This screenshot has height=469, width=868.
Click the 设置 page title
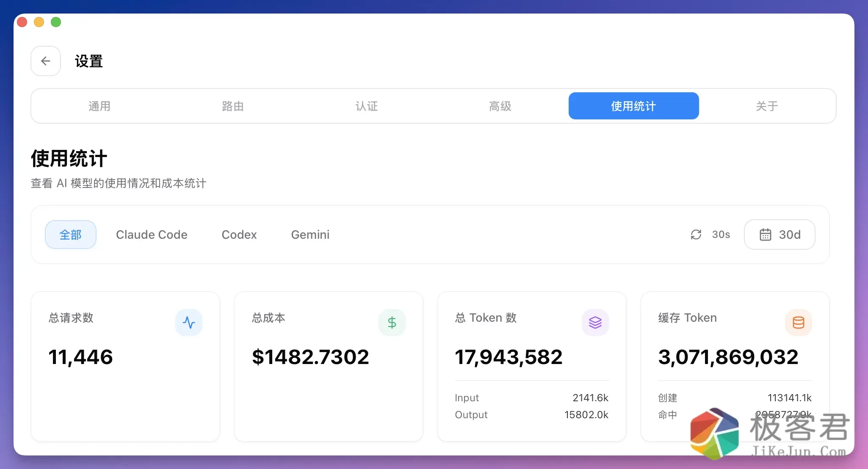(x=89, y=61)
